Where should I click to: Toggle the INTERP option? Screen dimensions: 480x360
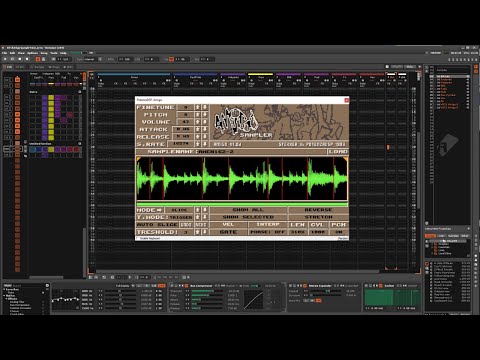point(268,224)
